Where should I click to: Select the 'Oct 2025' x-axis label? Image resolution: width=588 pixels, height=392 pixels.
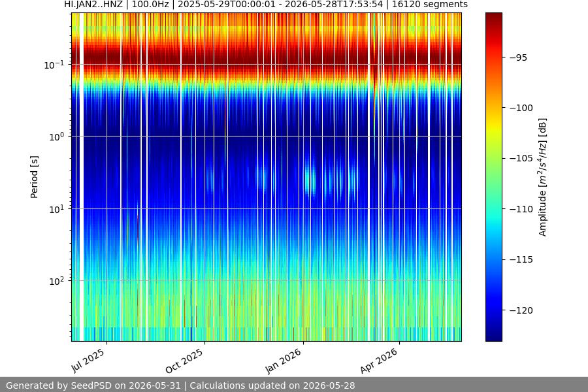(x=184, y=360)
